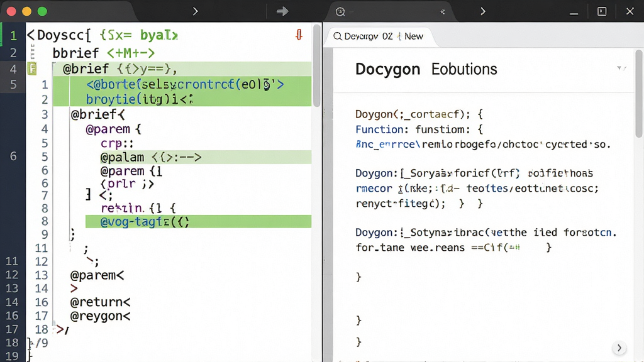Click the "@parem<" line in the editor
The height and width of the screenshot is (362, 644).
click(x=97, y=275)
